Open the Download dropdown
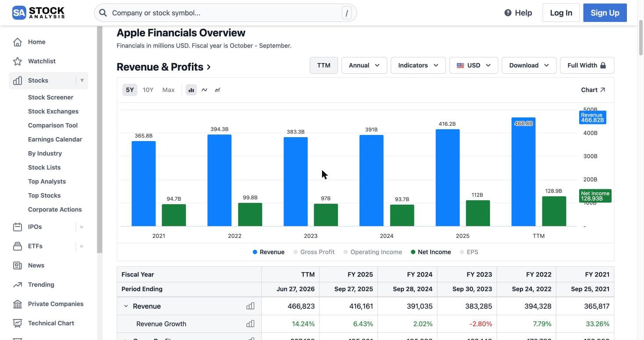The image size is (644, 340). (x=529, y=65)
